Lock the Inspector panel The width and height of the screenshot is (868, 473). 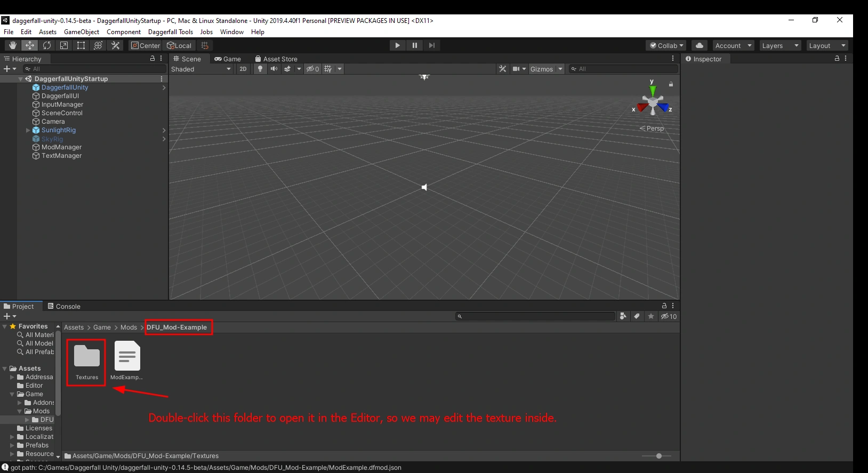tap(837, 58)
